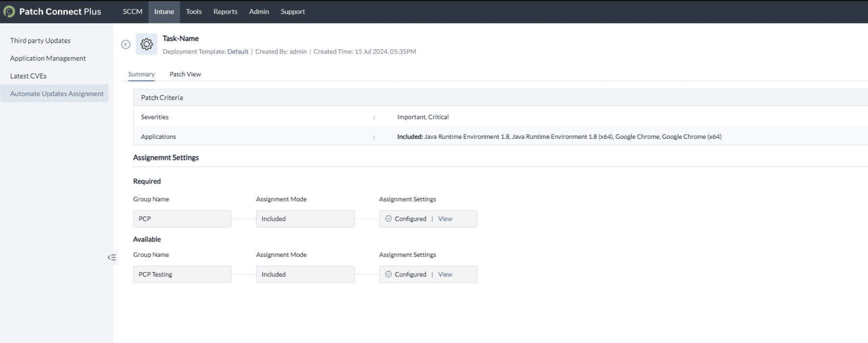Open Latest CVEs sidebar item
The width and height of the screenshot is (868, 343).
coord(28,76)
